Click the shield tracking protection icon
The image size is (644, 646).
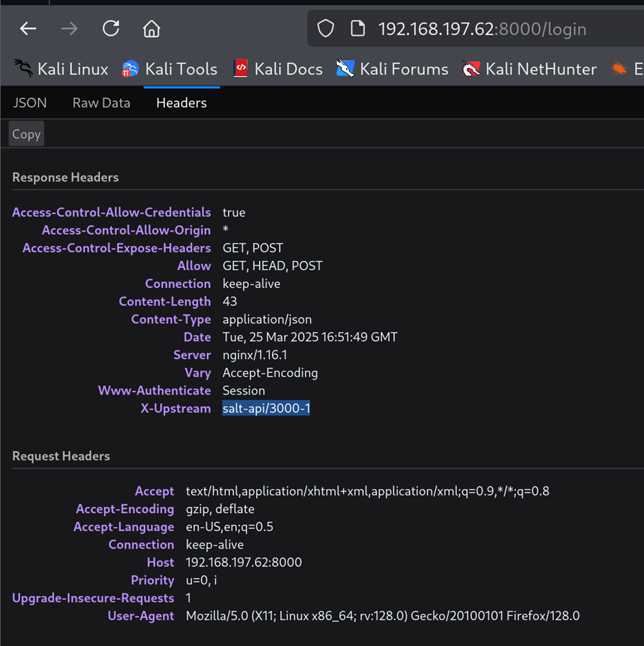[325, 29]
